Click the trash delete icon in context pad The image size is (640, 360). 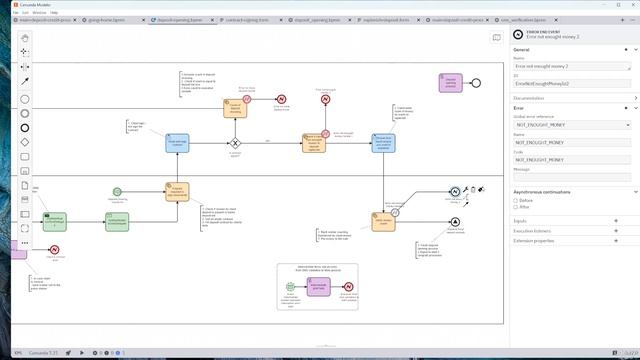point(473,189)
